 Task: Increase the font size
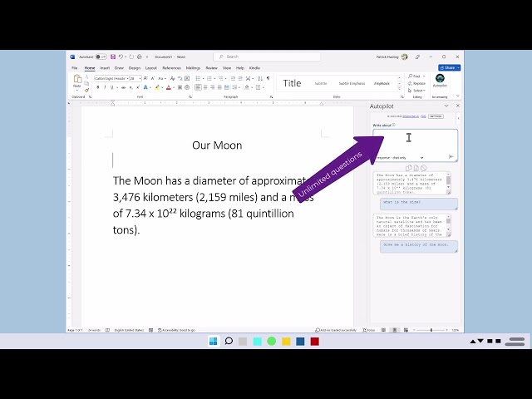pyautogui.click(x=145, y=78)
